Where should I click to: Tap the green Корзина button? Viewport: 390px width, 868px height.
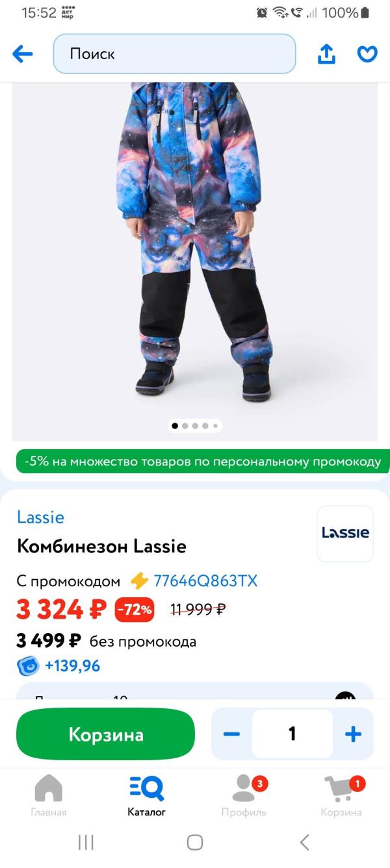pyautogui.click(x=105, y=734)
